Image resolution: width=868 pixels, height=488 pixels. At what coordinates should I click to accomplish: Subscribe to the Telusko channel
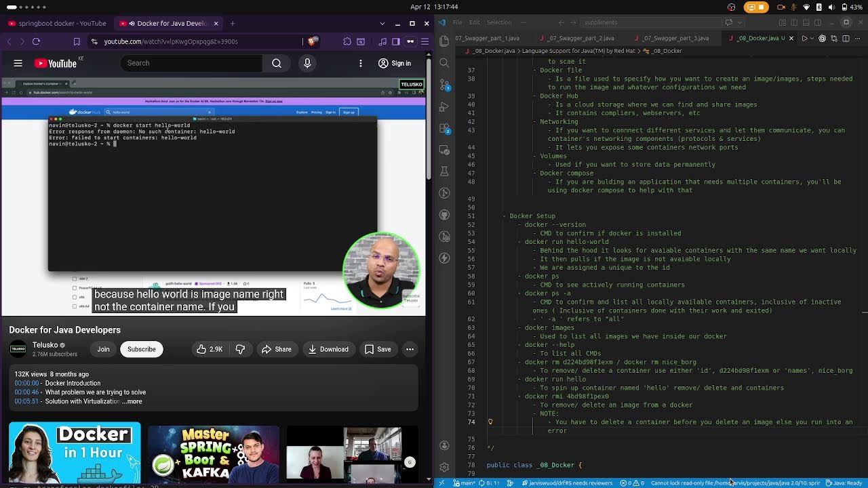pos(142,349)
